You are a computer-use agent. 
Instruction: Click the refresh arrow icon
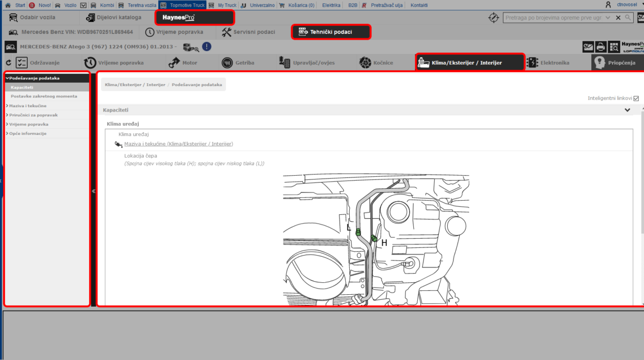[x=9, y=63]
